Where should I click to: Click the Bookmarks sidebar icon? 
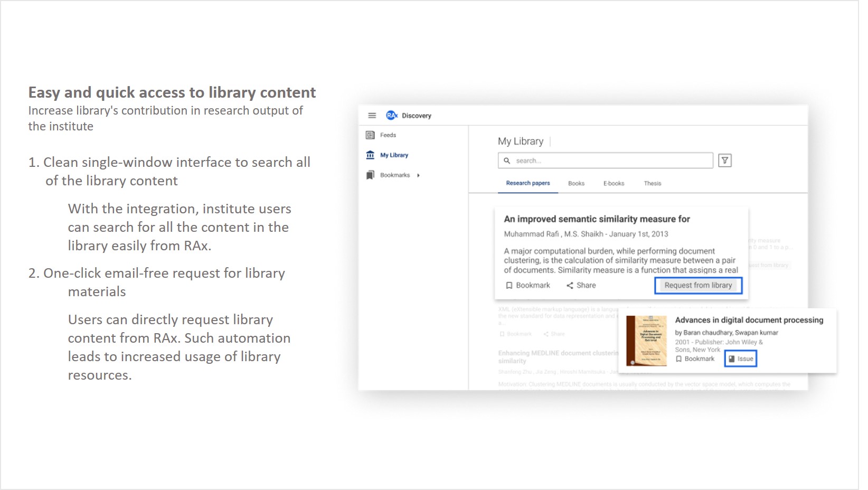[x=371, y=175]
